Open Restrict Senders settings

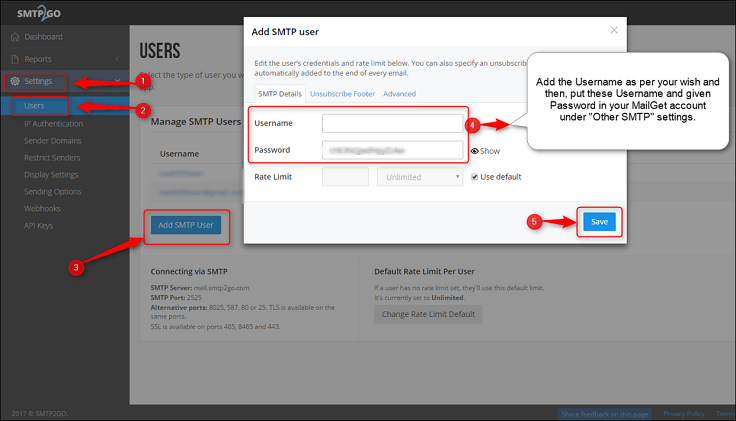click(52, 158)
